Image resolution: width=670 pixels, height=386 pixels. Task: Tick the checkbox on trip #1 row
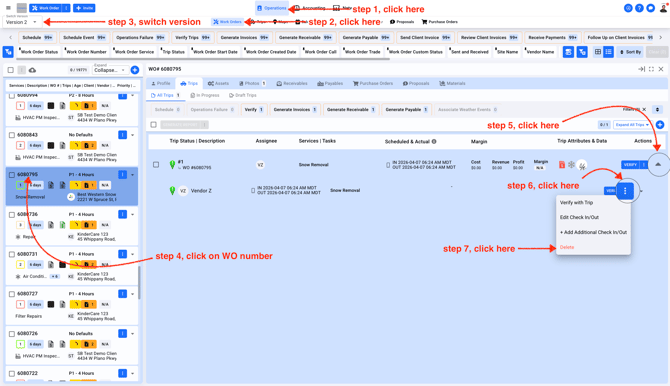[x=156, y=165]
